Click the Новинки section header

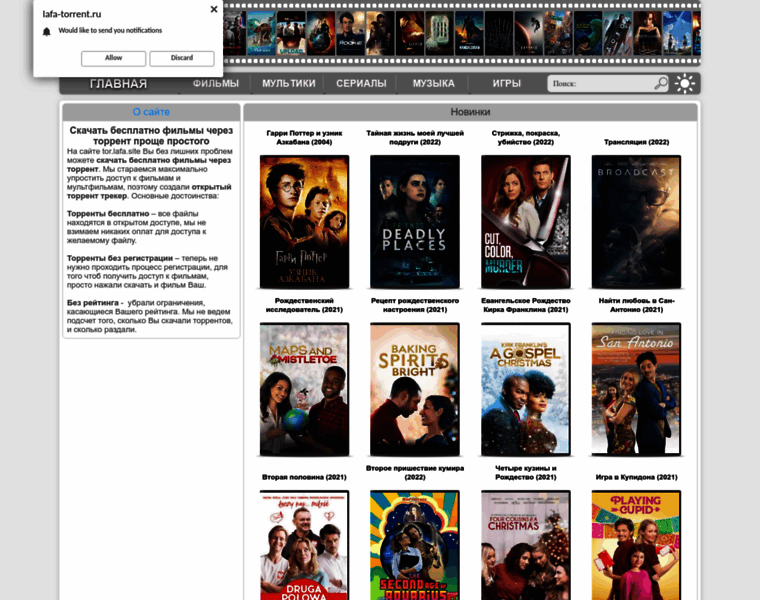[470, 112]
